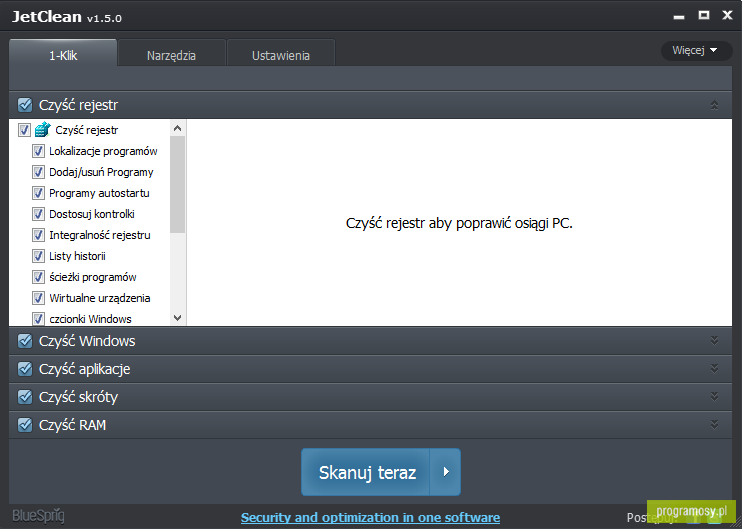Uncheck Integralność rejestru checkbox

[38, 235]
